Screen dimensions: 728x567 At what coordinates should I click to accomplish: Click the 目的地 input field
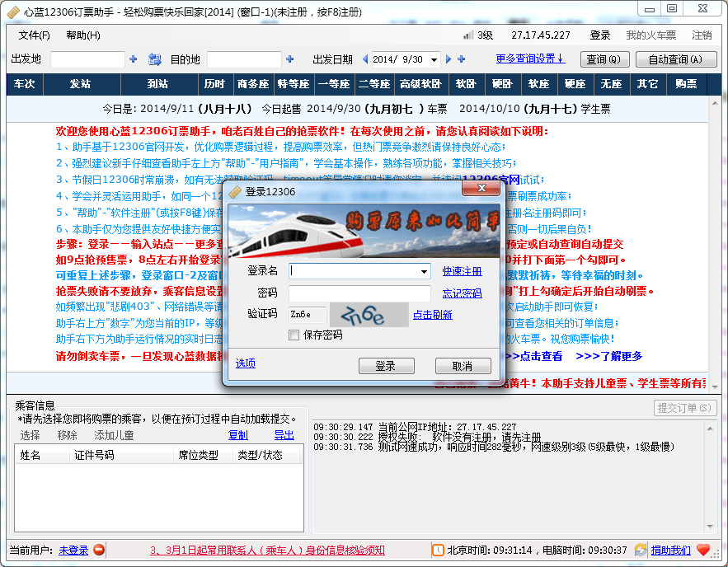244,59
